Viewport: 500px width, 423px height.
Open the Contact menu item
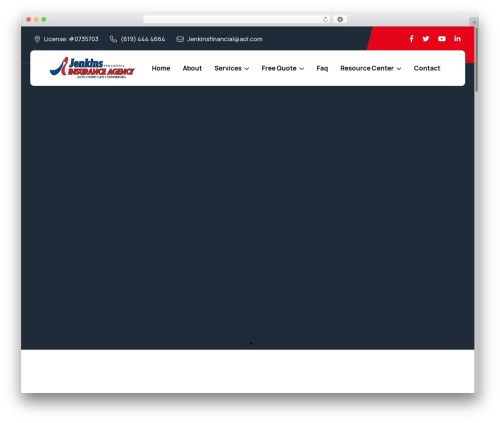427,68
